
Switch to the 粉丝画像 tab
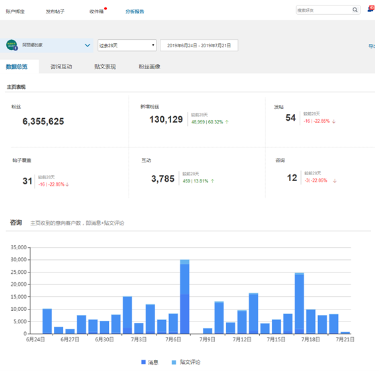coord(149,67)
